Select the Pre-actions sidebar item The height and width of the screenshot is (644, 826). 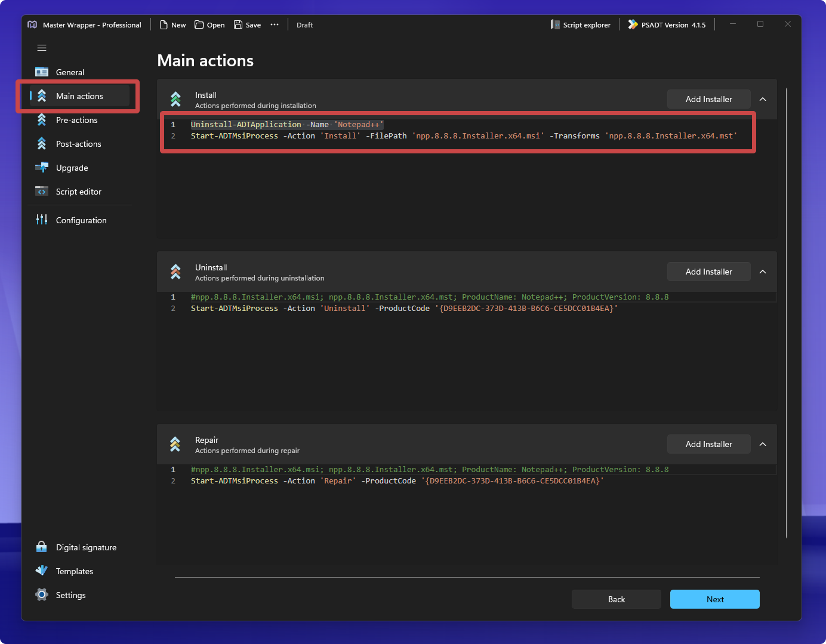(x=76, y=120)
